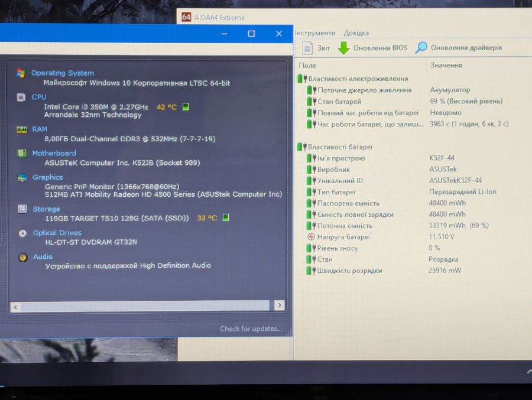Click the green CPU temperature indicator
This screenshot has height=400, width=532.
(x=186, y=107)
